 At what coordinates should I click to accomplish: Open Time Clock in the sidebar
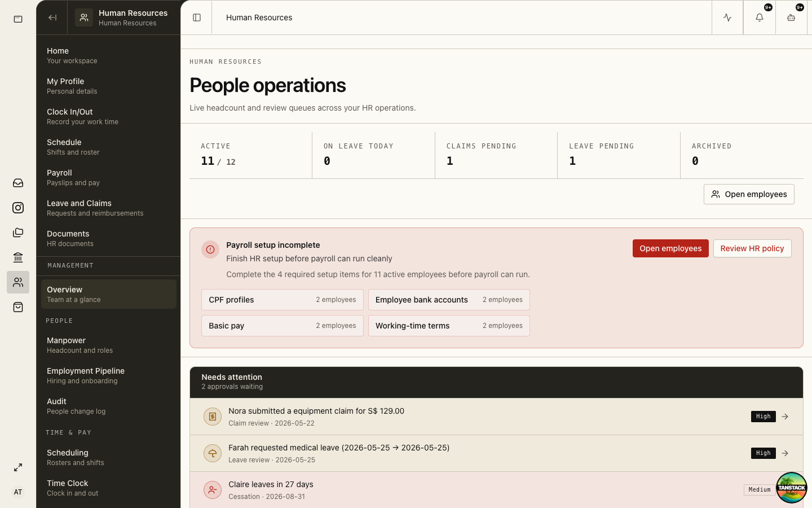pyautogui.click(x=108, y=488)
